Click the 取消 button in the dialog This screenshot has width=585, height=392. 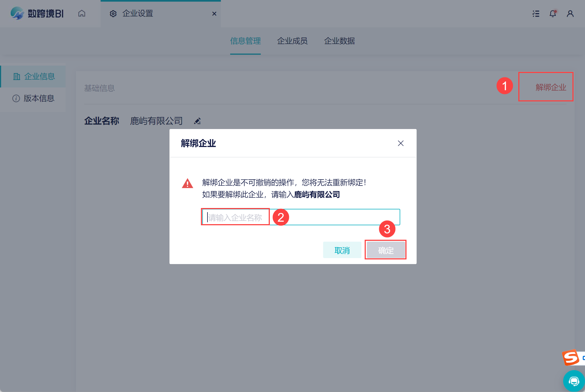tap(342, 250)
